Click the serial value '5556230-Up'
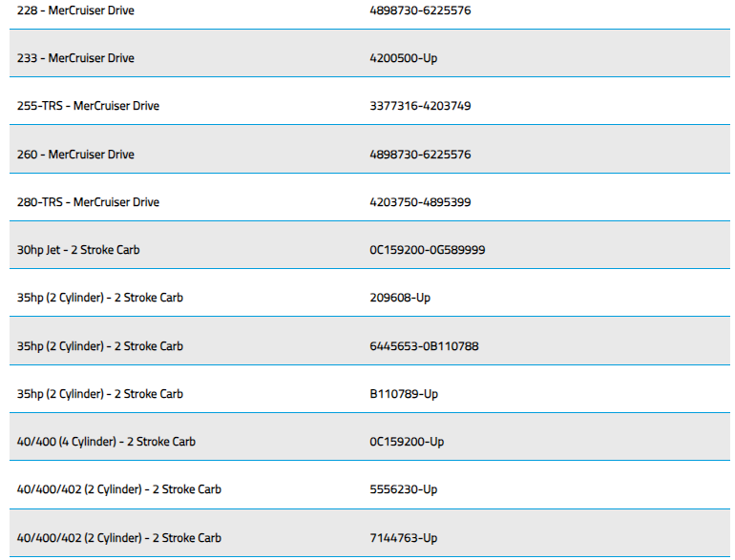Image resolution: width=735 pixels, height=560 pixels. coord(404,489)
